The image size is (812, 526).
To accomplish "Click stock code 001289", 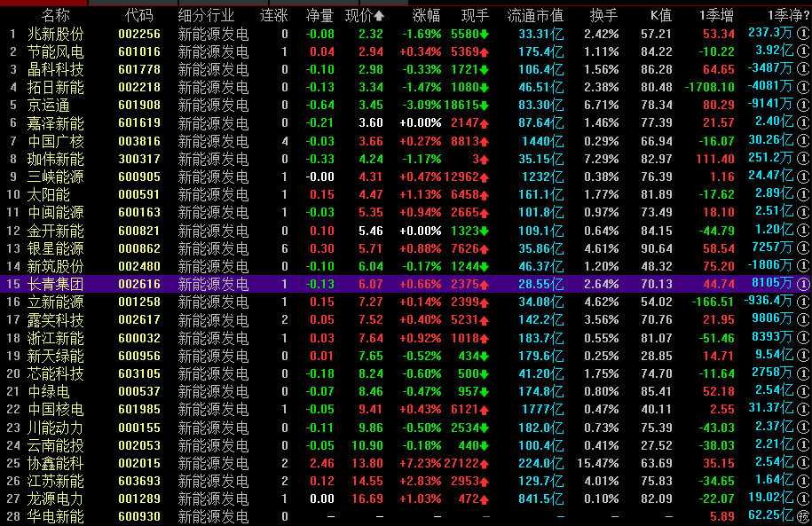I will tap(139, 499).
